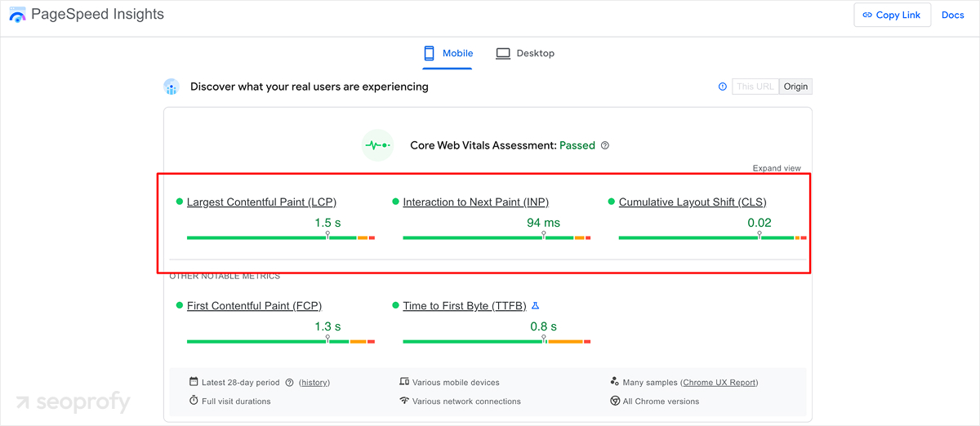Click the calendar icon by Latest 28-day period

click(x=194, y=381)
